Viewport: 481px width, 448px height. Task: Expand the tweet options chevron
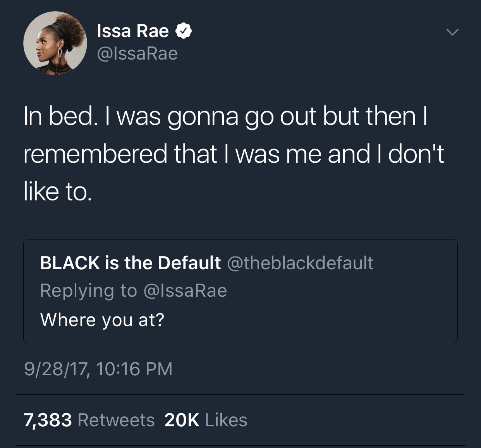click(452, 32)
